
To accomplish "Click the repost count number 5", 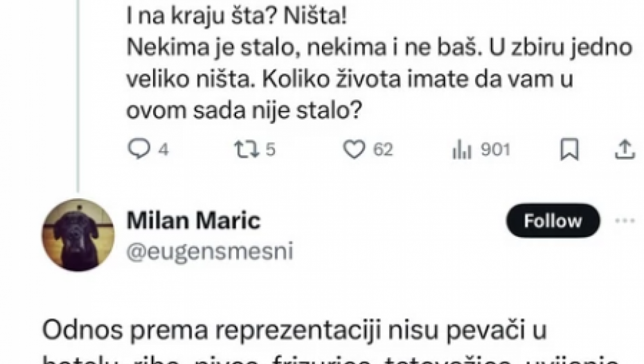I will point(271,150).
